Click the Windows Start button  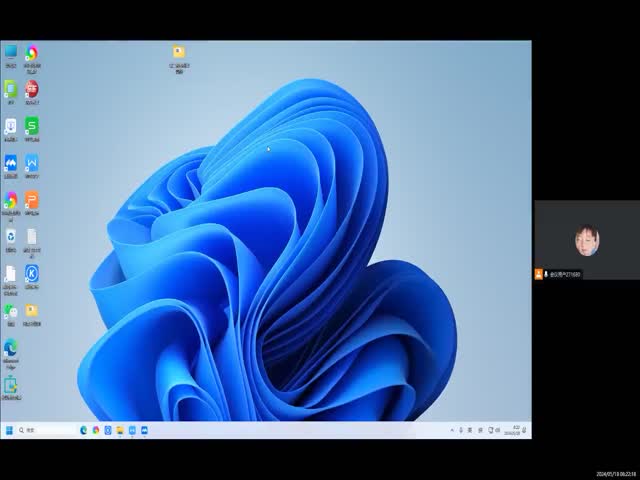click(9, 430)
